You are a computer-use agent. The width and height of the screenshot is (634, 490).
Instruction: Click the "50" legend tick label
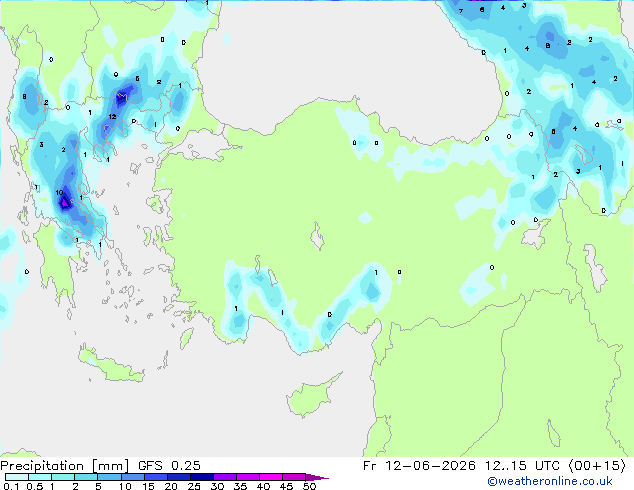click(x=310, y=486)
